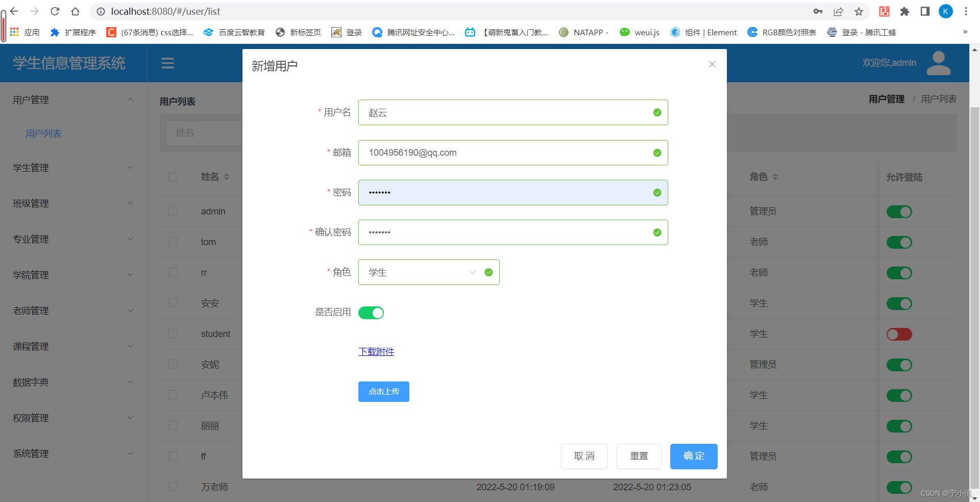Click the browser address bar URL
This screenshot has width=980, height=502.
coord(165,11)
